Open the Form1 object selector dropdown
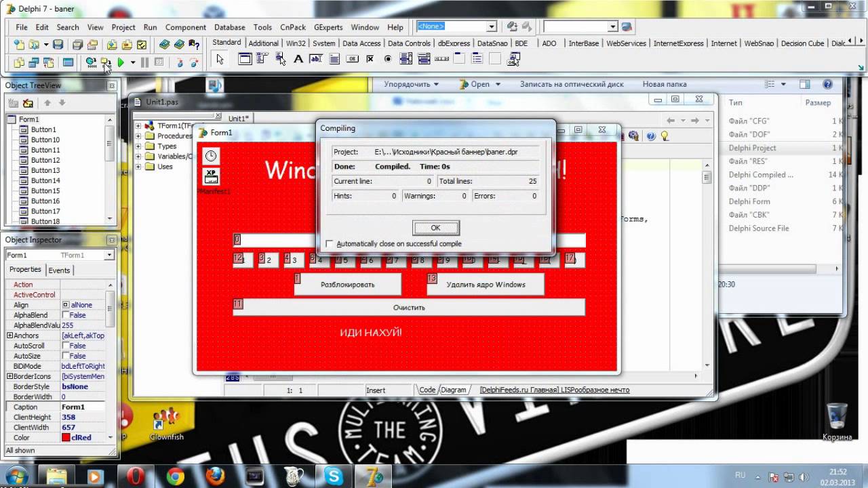 (x=108, y=255)
